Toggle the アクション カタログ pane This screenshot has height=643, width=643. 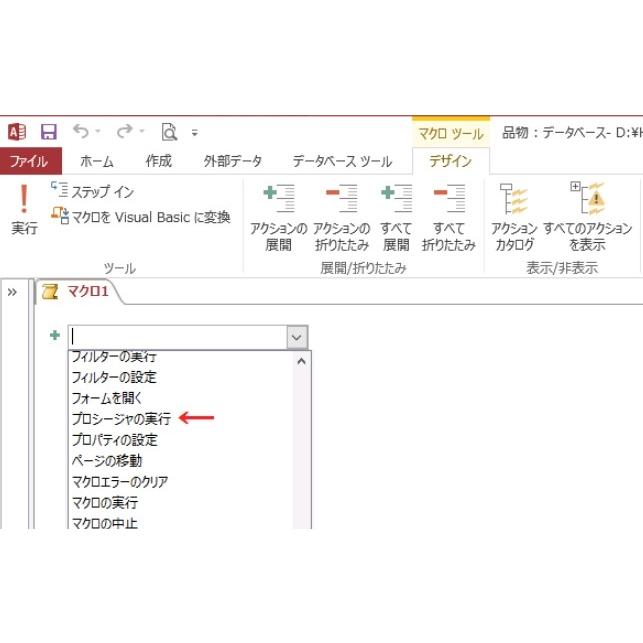click(x=514, y=218)
